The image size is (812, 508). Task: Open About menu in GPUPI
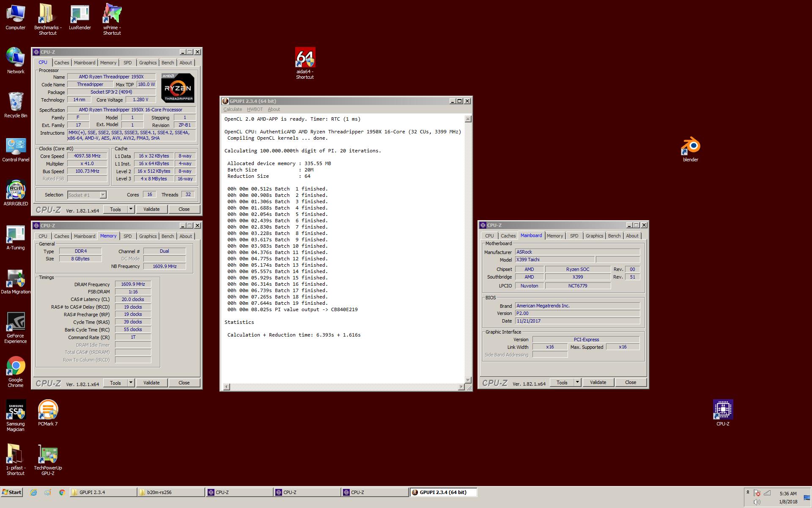[274, 109]
